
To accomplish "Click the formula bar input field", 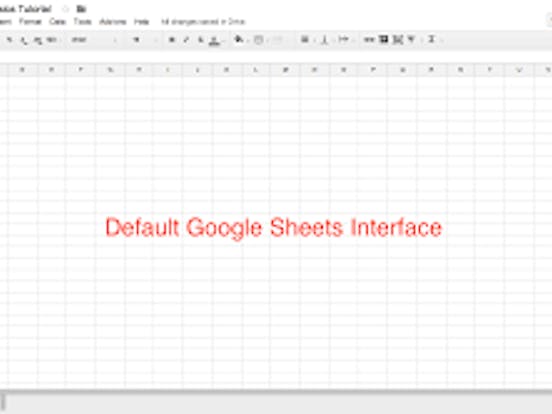I will [276, 57].
